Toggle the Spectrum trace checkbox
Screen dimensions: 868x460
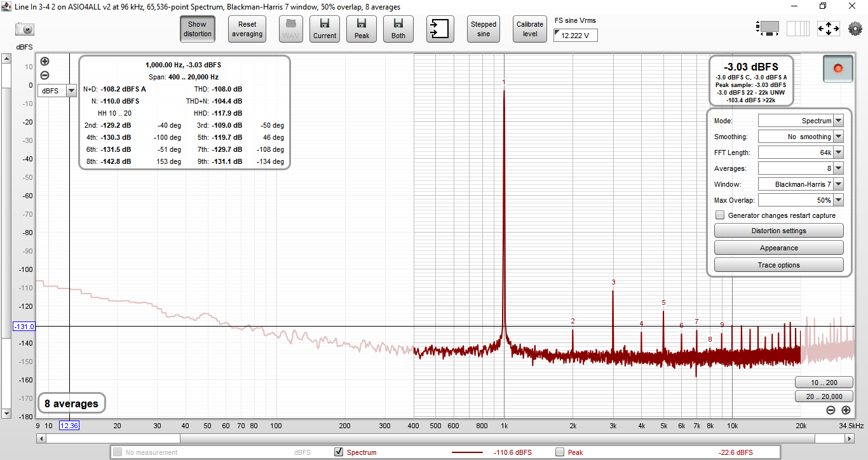click(339, 452)
